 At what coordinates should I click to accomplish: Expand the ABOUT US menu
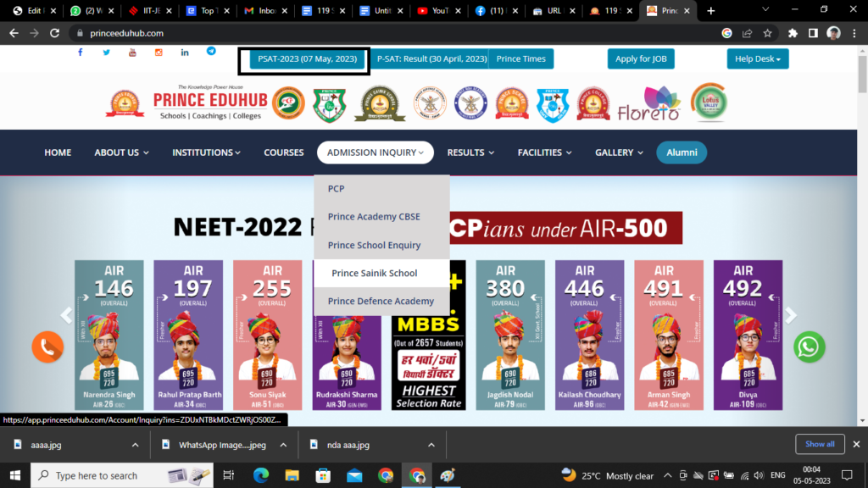pyautogui.click(x=121, y=152)
